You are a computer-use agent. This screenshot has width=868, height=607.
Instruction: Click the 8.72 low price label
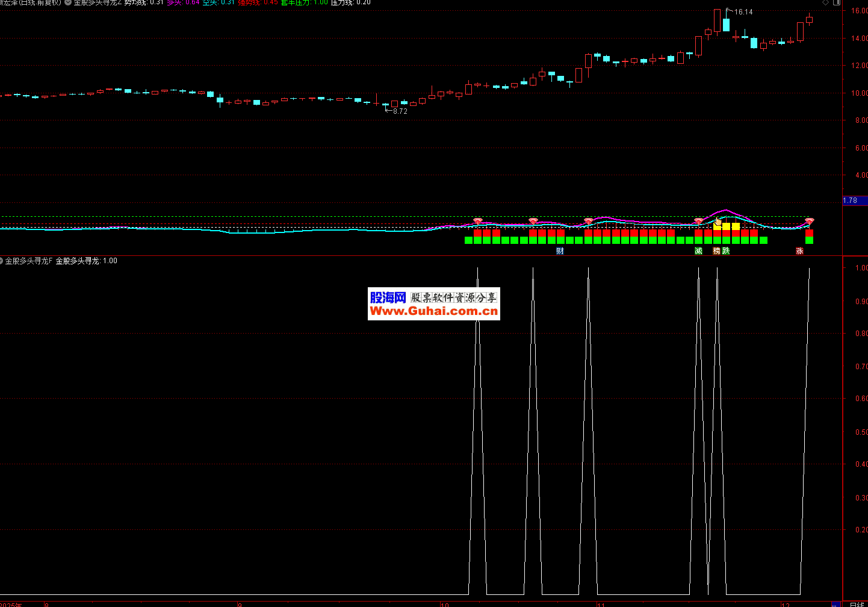click(x=400, y=111)
